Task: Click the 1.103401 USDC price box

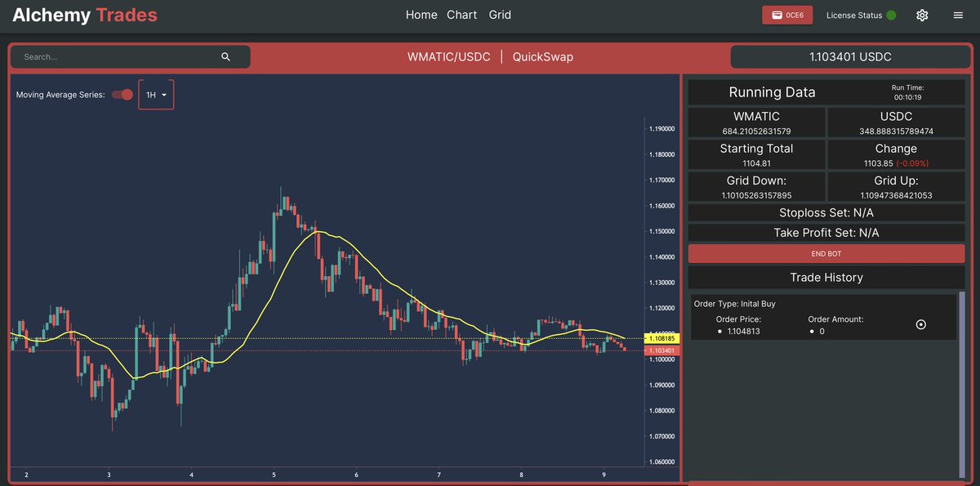Action: pos(850,57)
